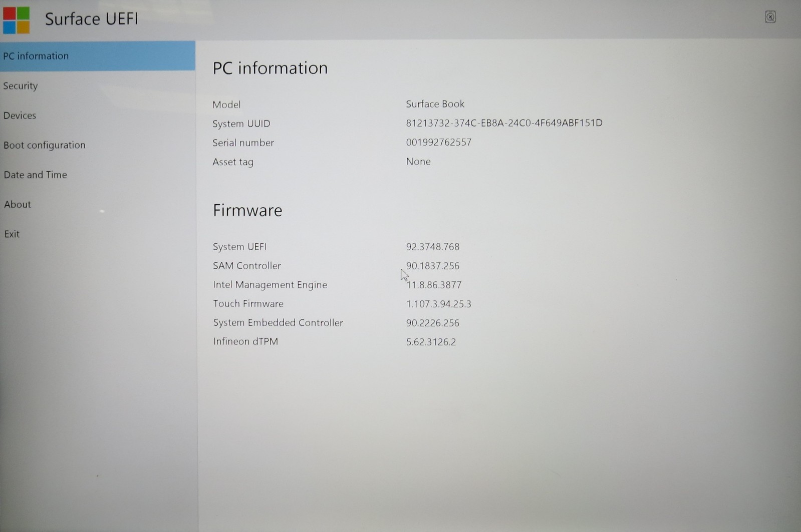801x532 pixels.
Task: Select Infineon dTPM version 5.62.3126.2
Action: (x=431, y=342)
